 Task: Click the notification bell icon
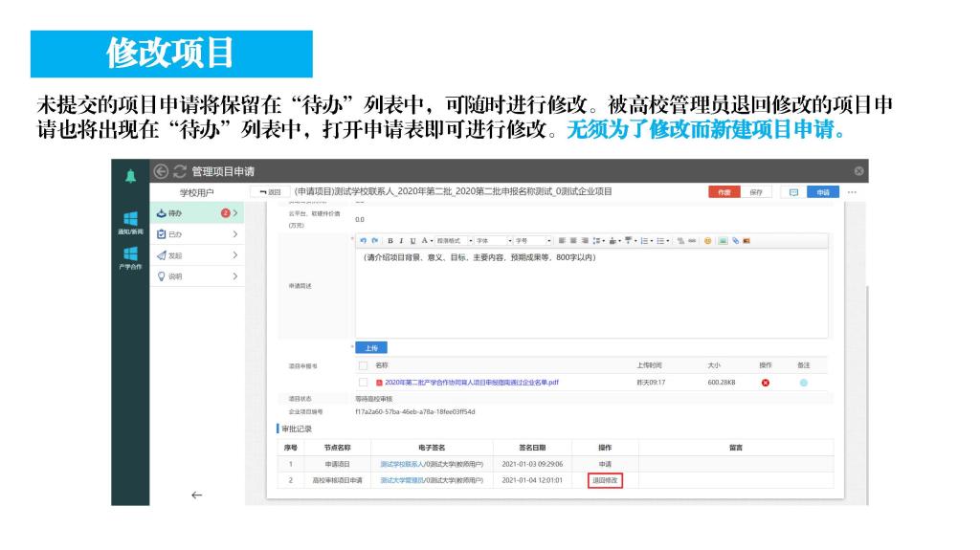pyautogui.click(x=130, y=173)
